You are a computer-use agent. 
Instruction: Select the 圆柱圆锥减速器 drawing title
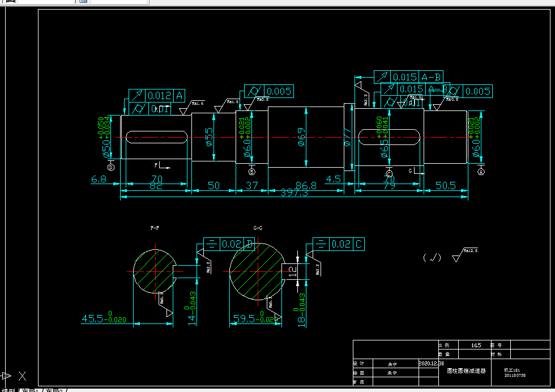coord(466,370)
